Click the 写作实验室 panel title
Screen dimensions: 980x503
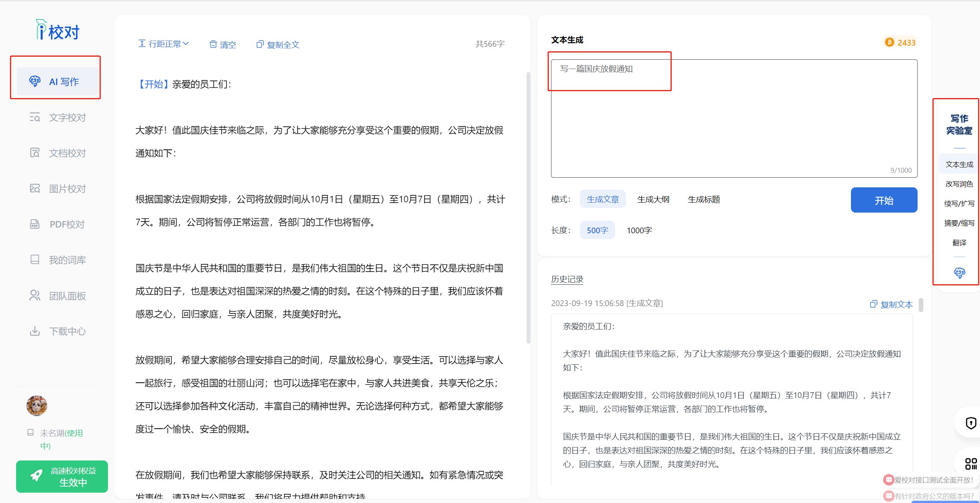click(959, 125)
